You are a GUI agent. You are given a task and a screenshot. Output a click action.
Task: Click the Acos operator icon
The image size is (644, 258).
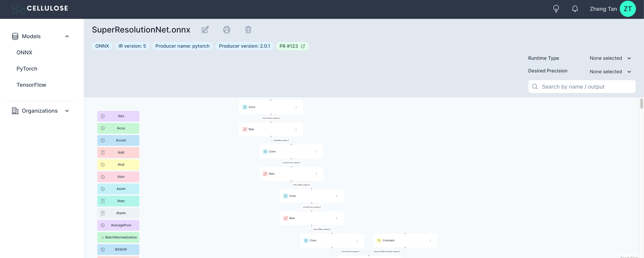(103, 128)
